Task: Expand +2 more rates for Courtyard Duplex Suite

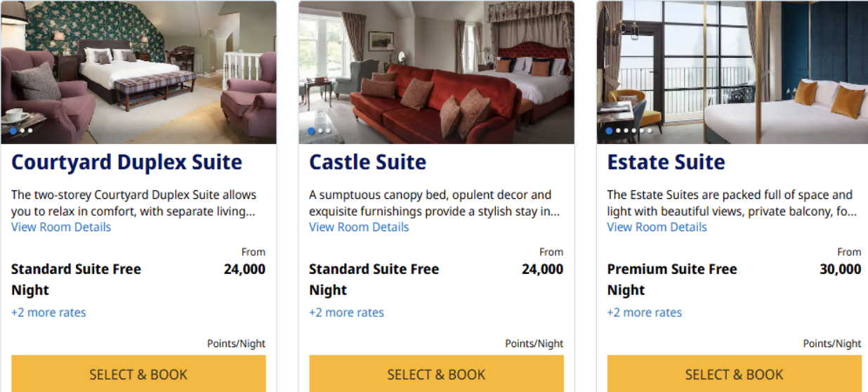Action: (x=48, y=313)
